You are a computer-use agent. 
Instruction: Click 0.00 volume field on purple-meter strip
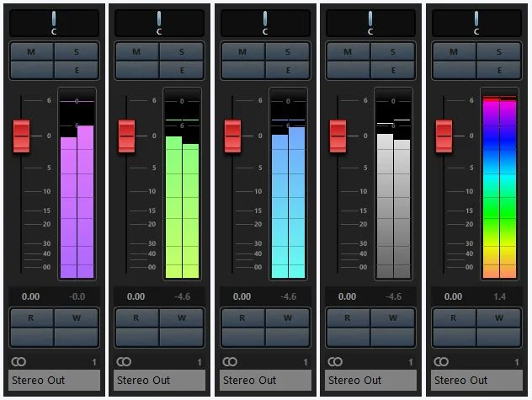coord(30,296)
